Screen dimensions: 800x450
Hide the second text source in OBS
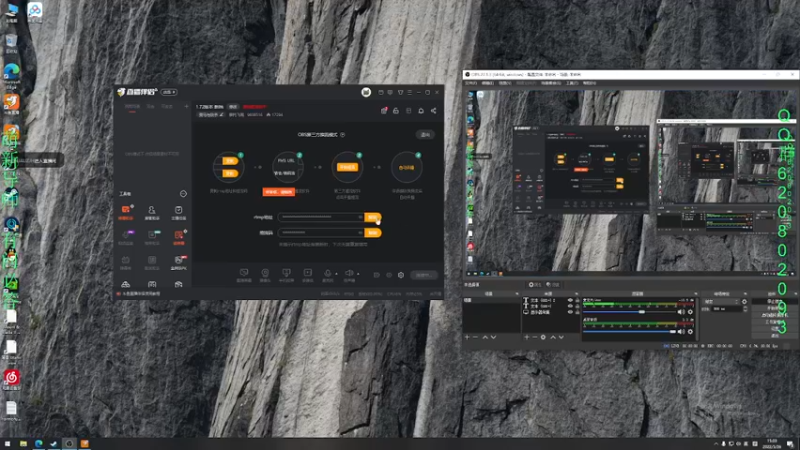(x=570, y=306)
